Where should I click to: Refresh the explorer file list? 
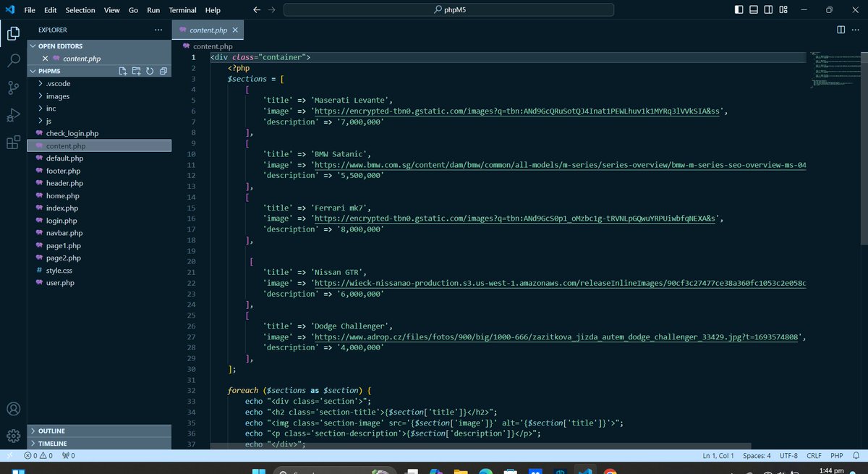pyautogui.click(x=150, y=71)
